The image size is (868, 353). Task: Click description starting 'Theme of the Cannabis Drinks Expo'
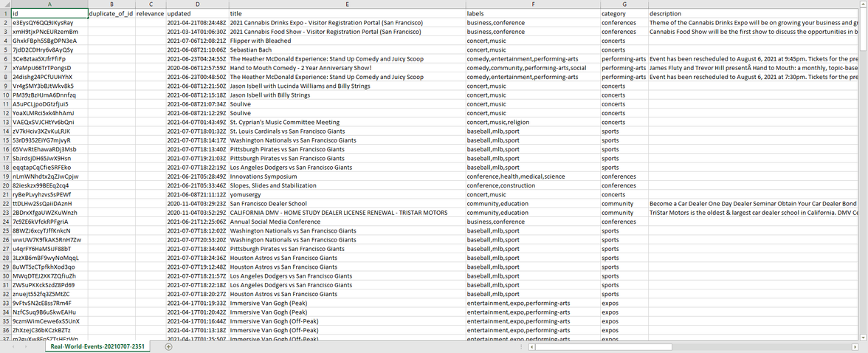click(x=754, y=23)
